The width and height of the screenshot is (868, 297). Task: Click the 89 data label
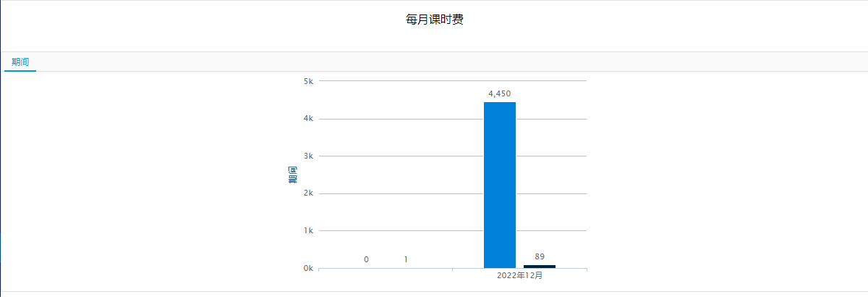[540, 256]
